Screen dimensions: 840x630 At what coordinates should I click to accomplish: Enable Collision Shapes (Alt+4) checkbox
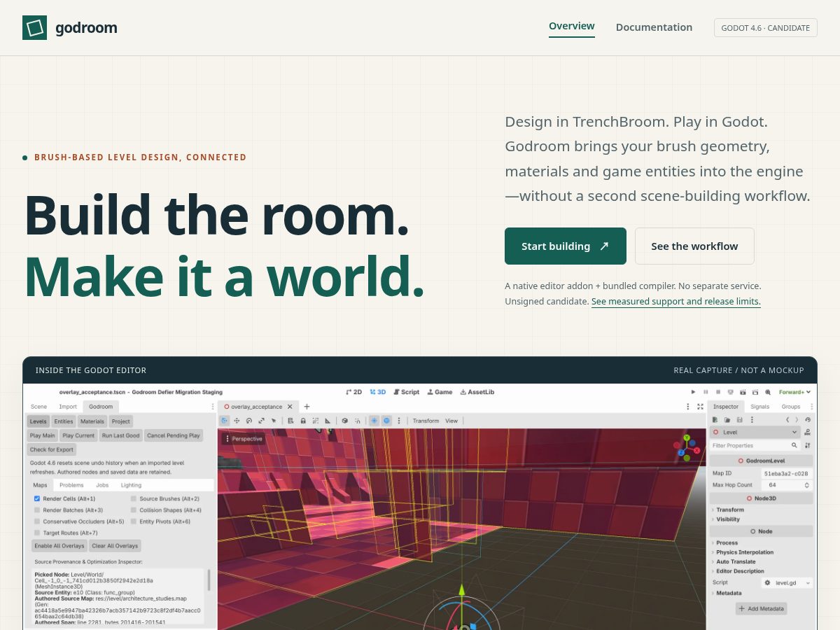pos(133,510)
